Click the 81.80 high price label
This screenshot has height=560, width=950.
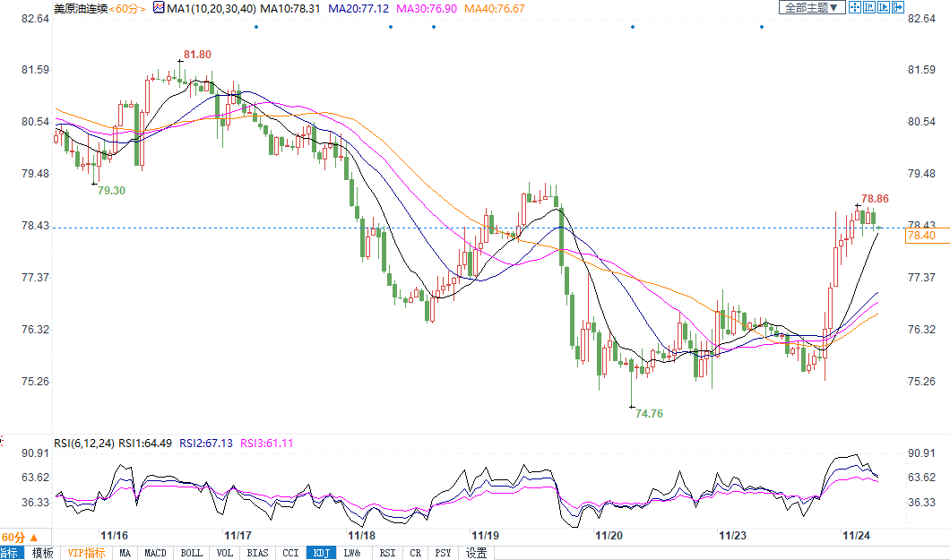point(197,55)
